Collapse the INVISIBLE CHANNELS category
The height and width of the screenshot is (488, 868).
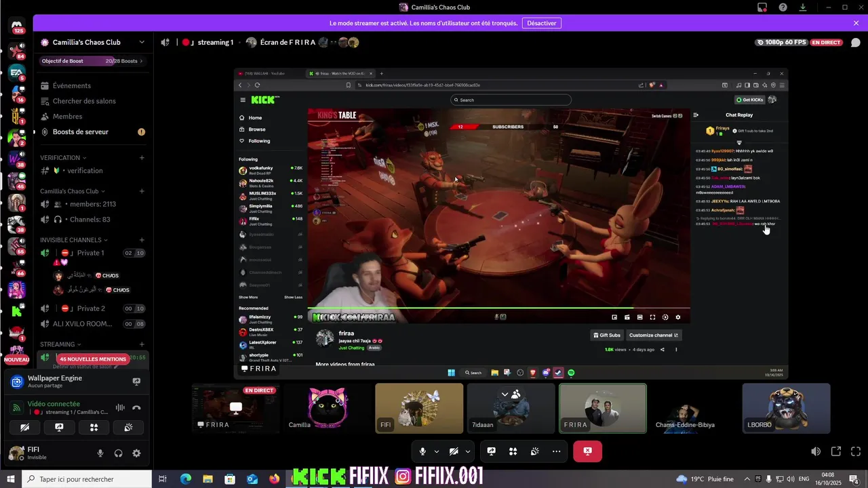pyautogui.click(x=74, y=240)
